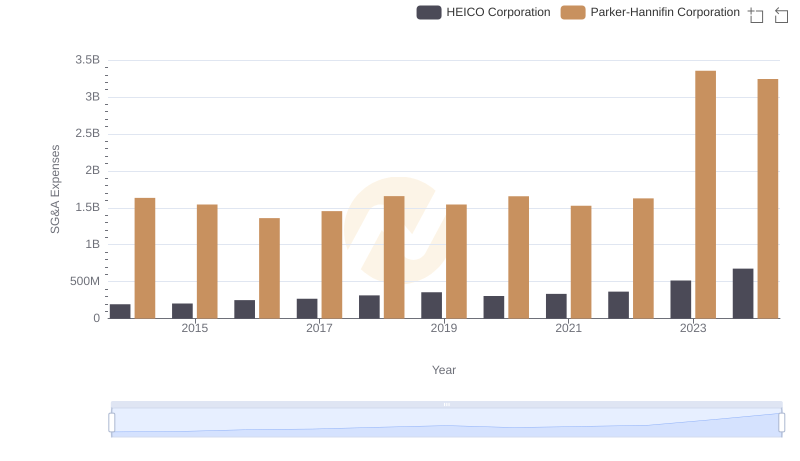The image size is (800, 461).
Task: Click the 3.5B y-axis label
Action: point(87,60)
